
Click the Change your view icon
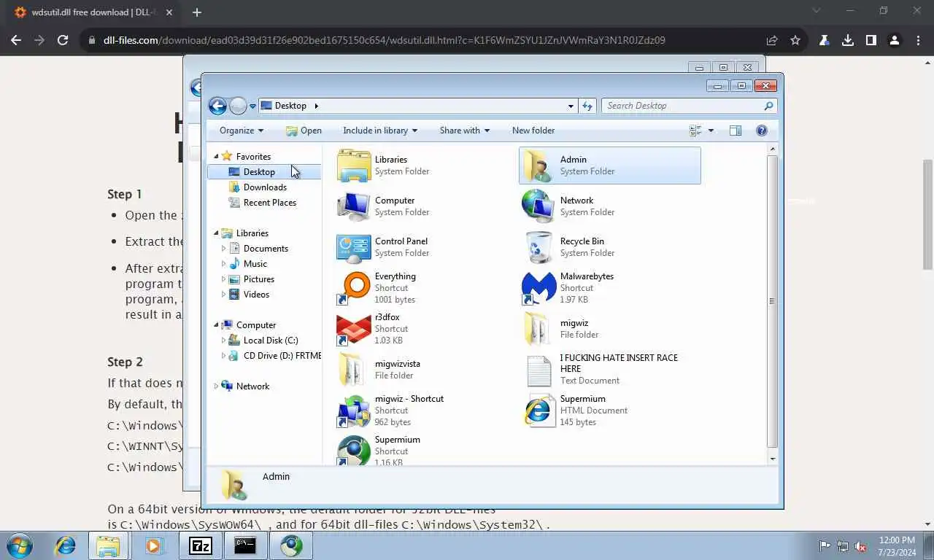coord(695,131)
